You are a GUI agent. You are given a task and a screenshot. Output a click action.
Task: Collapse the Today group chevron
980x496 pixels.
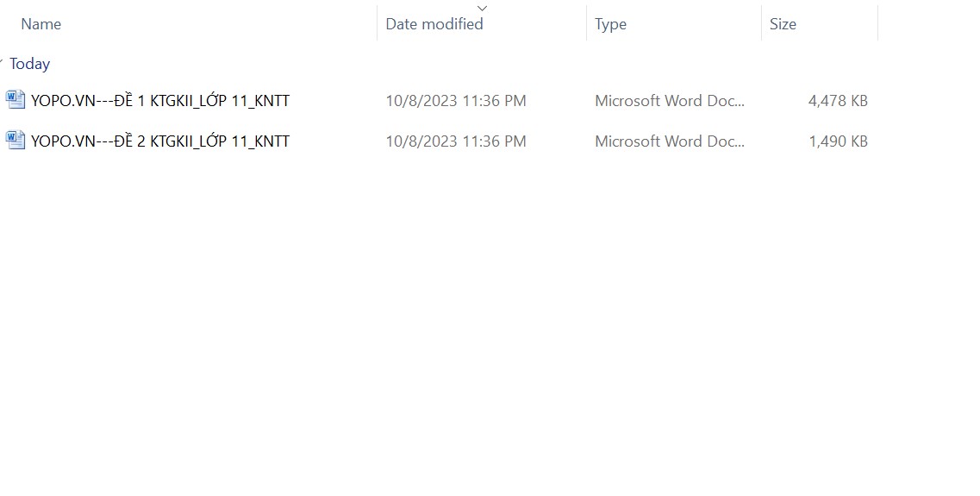click(x=3, y=64)
